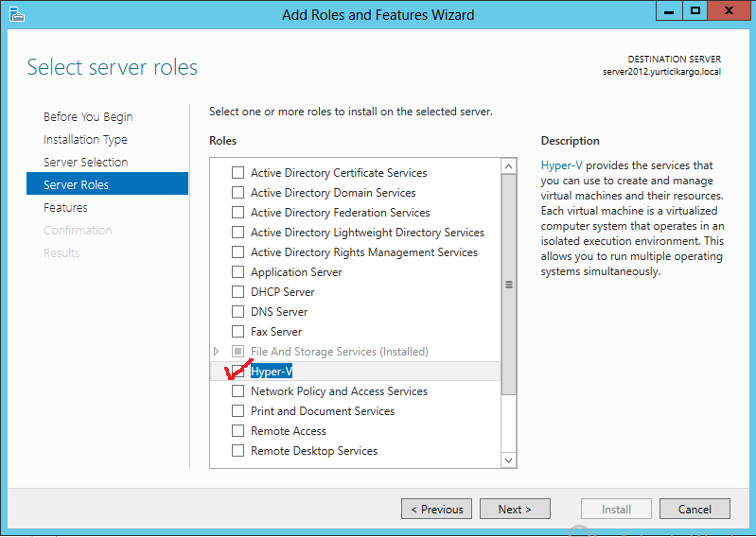Select the Fax Server role item

tap(276, 332)
